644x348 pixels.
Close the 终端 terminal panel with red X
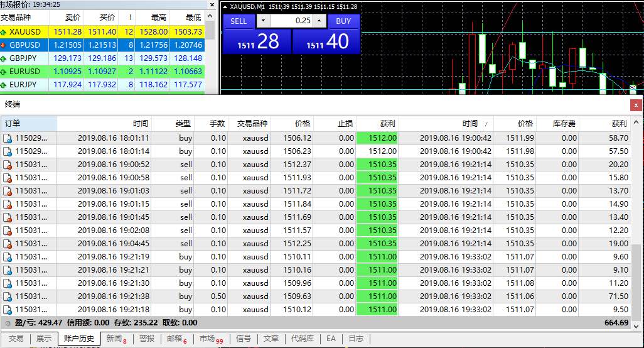pos(636,106)
